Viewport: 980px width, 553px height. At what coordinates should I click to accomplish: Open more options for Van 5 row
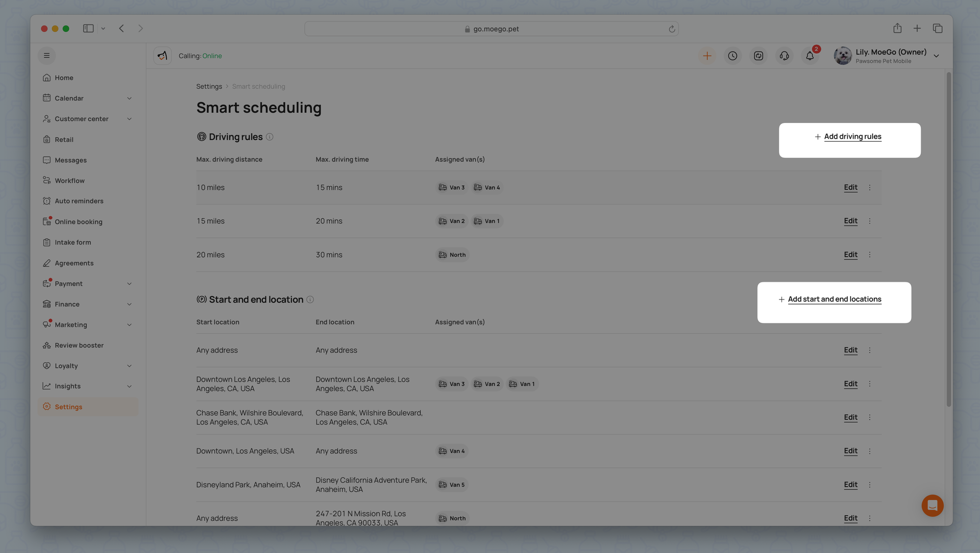click(870, 484)
